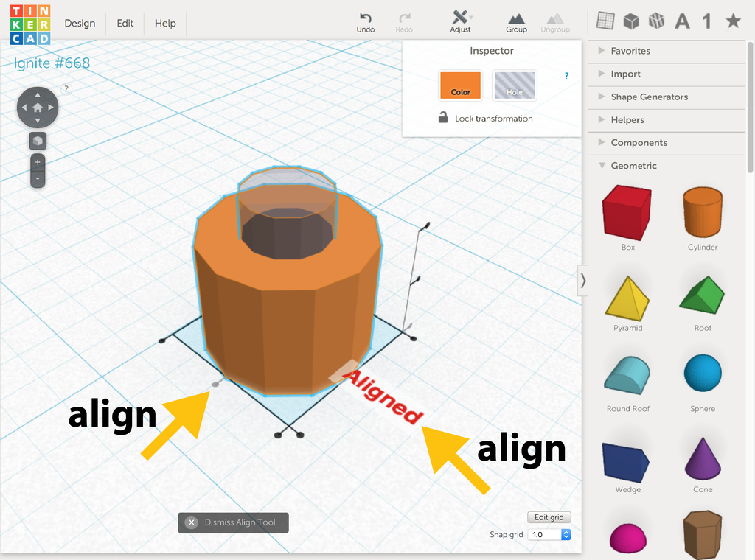Pick the Pyramid shape
The height and width of the screenshot is (560, 755).
pyautogui.click(x=627, y=298)
